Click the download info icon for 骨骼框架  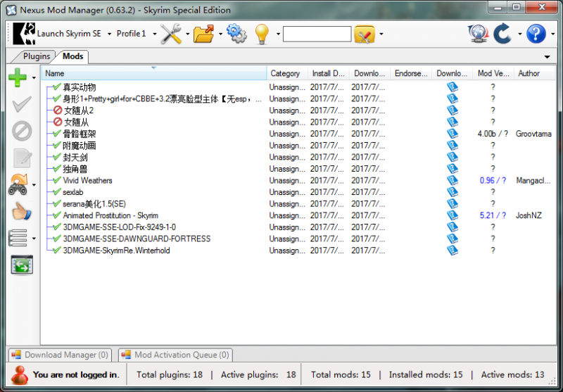point(453,134)
